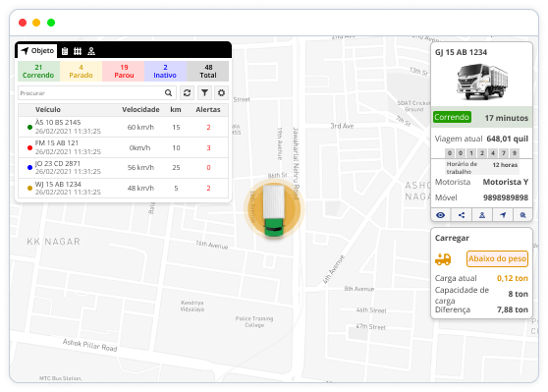Screen dimensions: 548x392
Task: Click the refresh icon beside the search box
Action: (x=187, y=93)
